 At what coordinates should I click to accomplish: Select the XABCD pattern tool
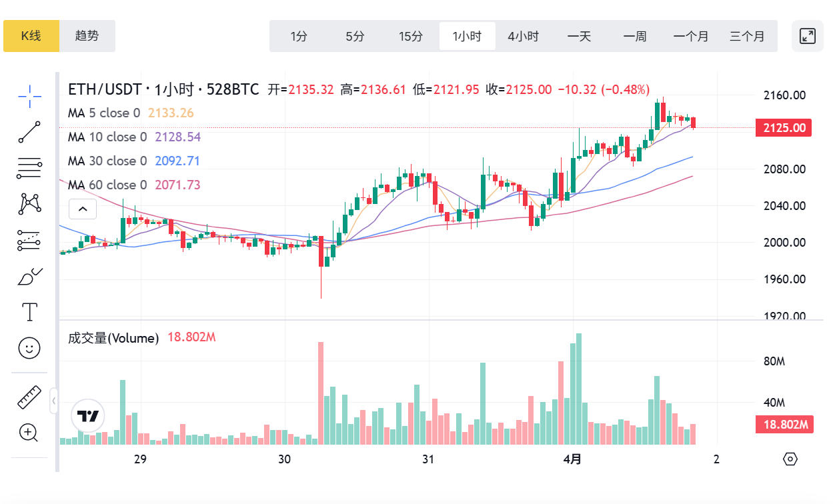click(x=29, y=203)
